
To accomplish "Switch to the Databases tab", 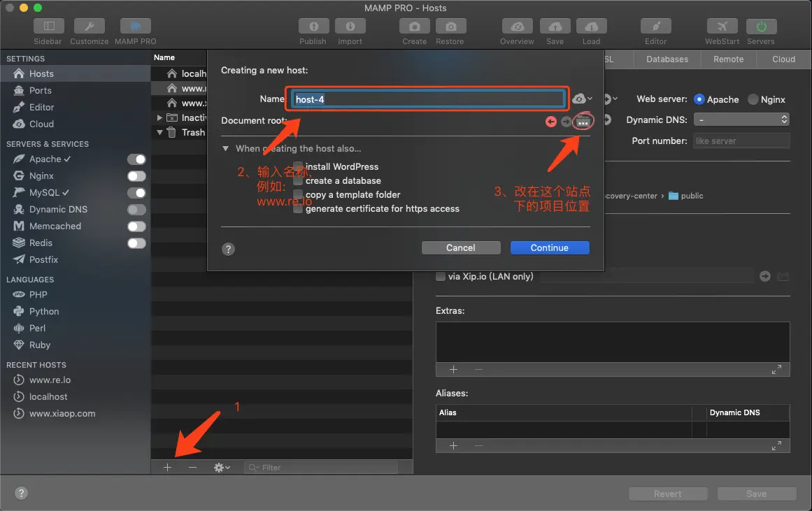I will tap(667, 59).
